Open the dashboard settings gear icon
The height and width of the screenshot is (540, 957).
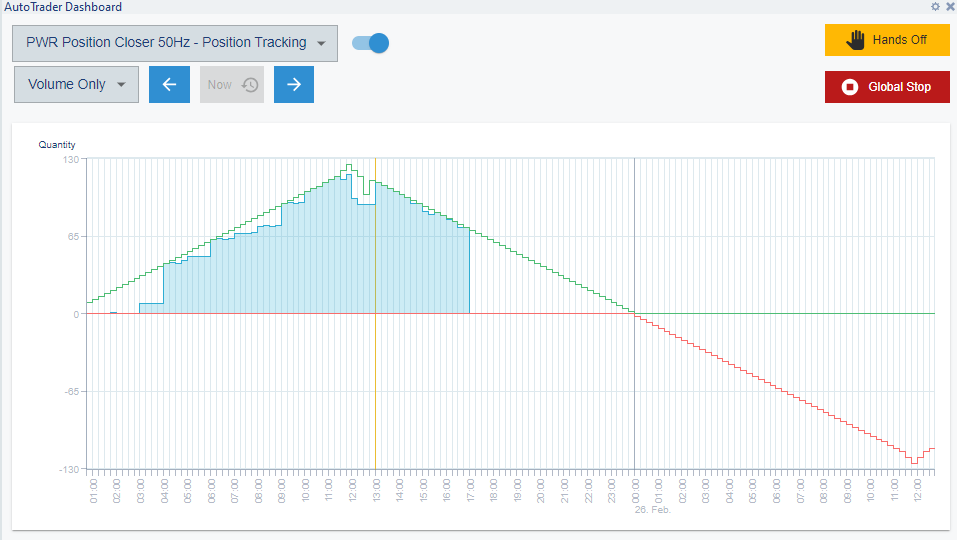coord(935,7)
